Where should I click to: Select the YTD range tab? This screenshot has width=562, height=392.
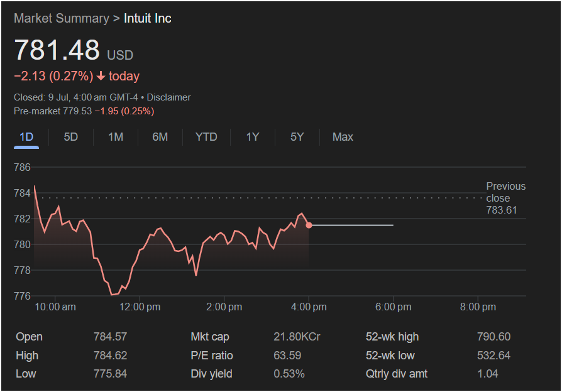coord(206,137)
